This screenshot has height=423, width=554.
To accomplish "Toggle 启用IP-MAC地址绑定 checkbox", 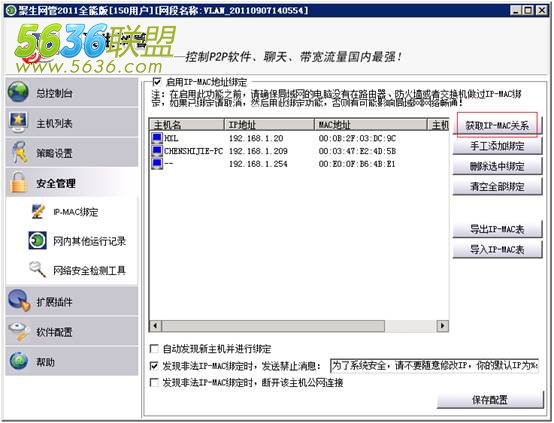I will tap(157, 82).
